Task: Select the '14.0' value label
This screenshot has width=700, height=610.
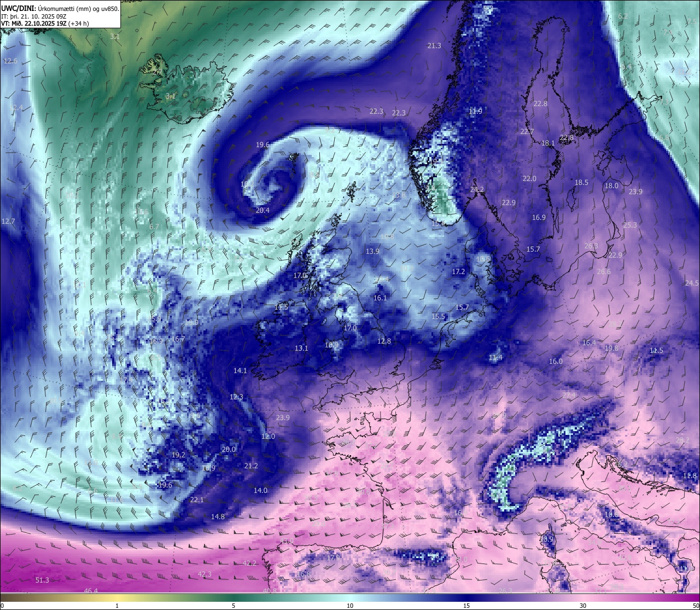Action: point(260,491)
